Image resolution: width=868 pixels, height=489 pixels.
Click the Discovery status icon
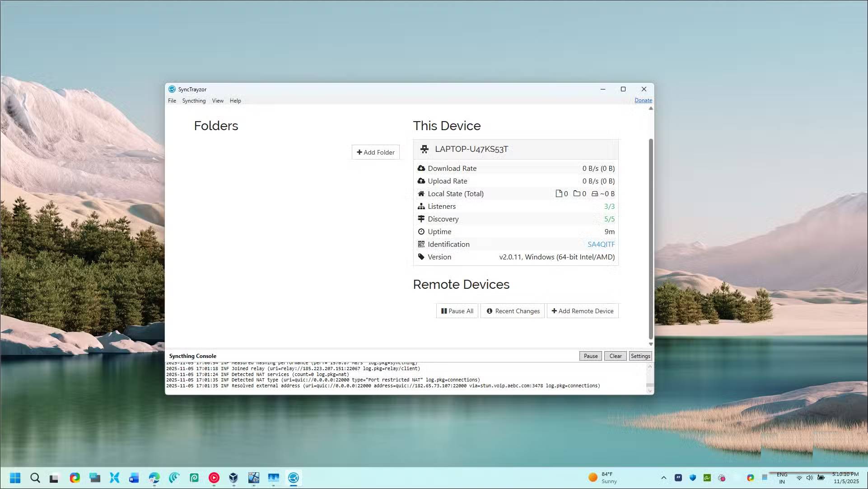click(421, 219)
